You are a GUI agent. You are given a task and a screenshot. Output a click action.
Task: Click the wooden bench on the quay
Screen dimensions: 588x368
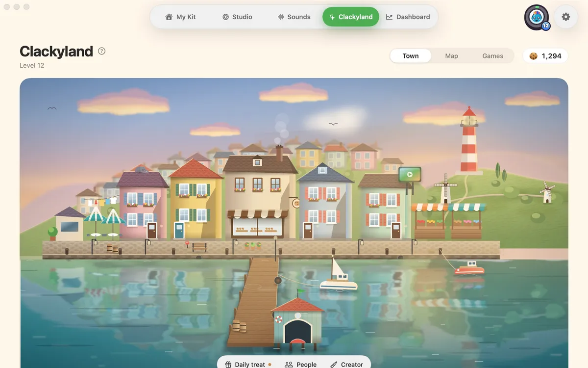(x=199, y=247)
